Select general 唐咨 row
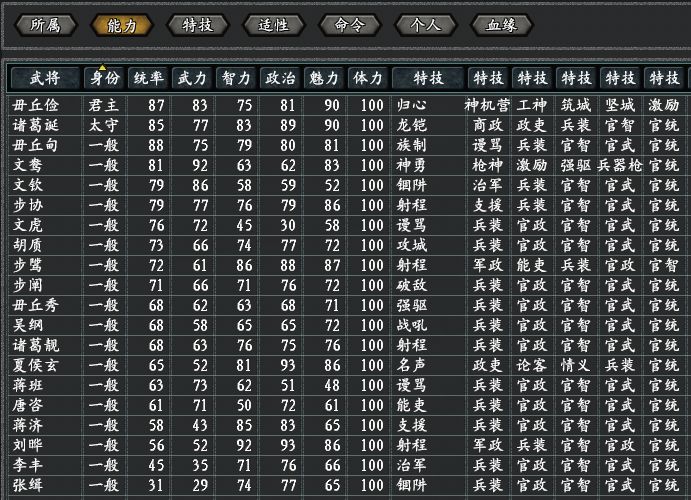 pos(349,405)
